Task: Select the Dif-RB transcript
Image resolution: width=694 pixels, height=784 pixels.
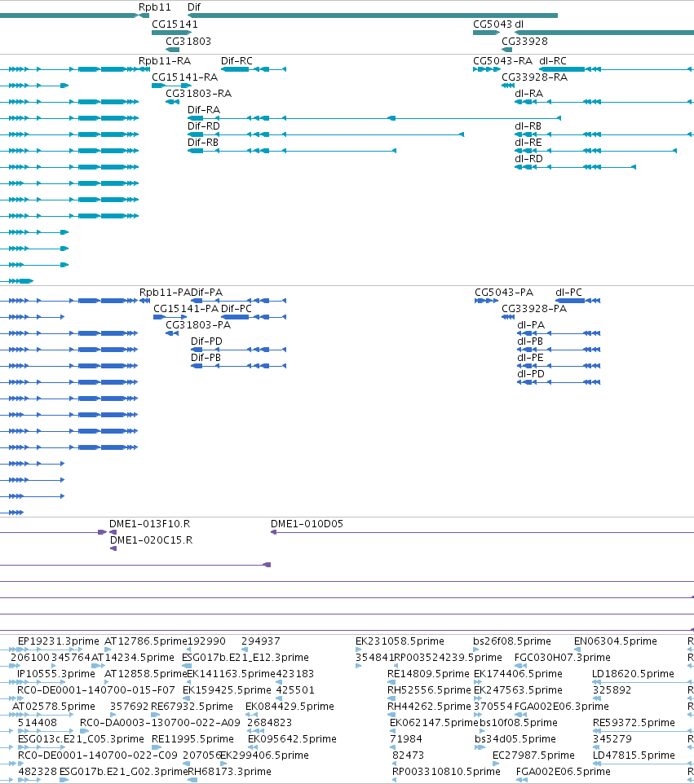Action: tap(292, 151)
